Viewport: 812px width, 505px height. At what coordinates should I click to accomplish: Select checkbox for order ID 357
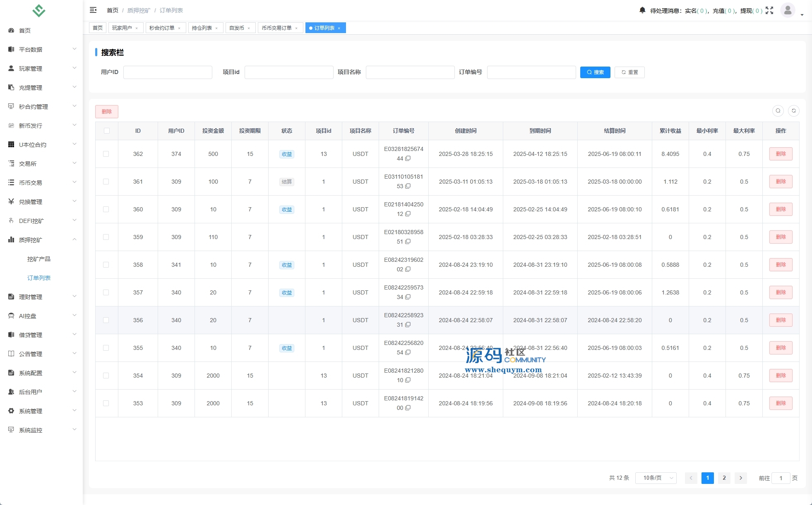pos(106,292)
